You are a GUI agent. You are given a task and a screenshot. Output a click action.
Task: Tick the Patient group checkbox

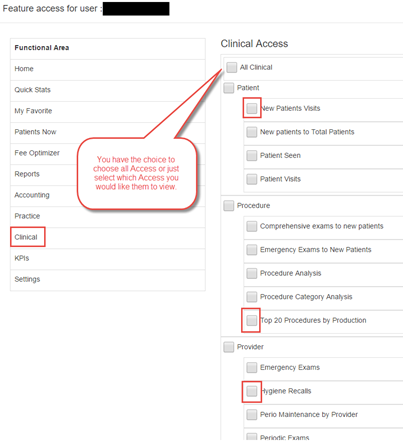pyautogui.click(x=229, y=88)
